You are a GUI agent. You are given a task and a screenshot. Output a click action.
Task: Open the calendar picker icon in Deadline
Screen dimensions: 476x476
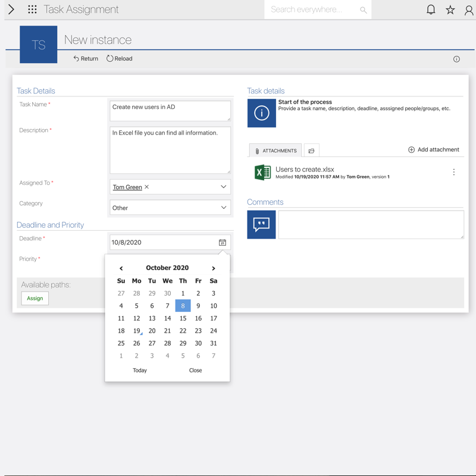point(222,242)
